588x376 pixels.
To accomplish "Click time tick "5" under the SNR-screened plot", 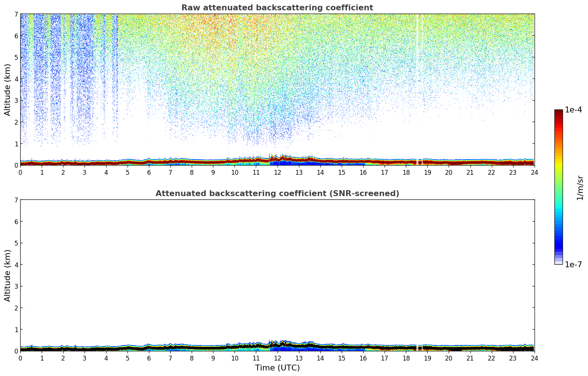I will [x=128, y=358].
